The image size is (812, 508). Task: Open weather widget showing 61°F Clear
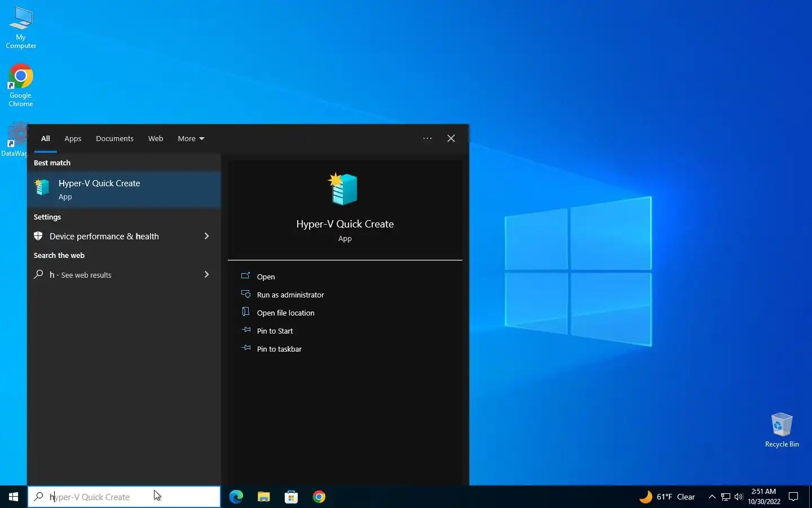click(667, 497)
